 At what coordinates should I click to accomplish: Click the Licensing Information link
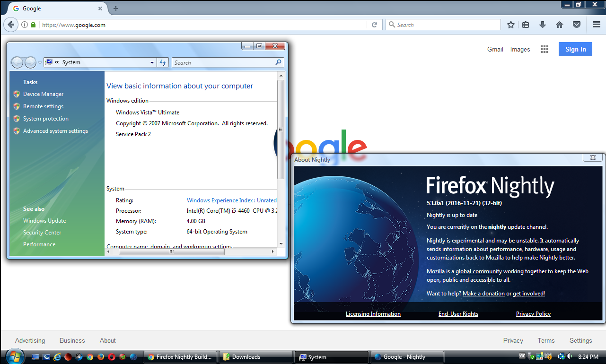[x=373, y=314]
